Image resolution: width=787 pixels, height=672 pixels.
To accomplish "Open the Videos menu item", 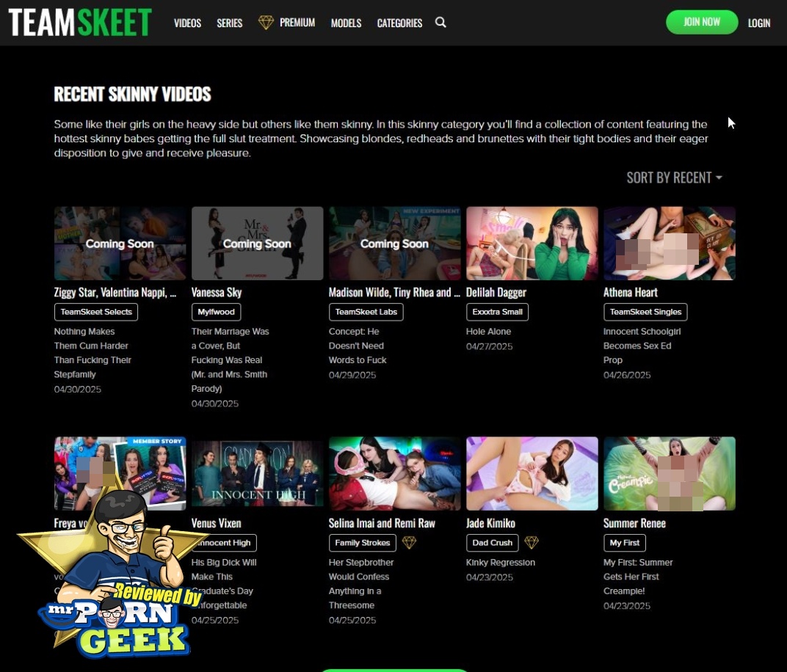I will pyautogui.click(x=187, y=23).
